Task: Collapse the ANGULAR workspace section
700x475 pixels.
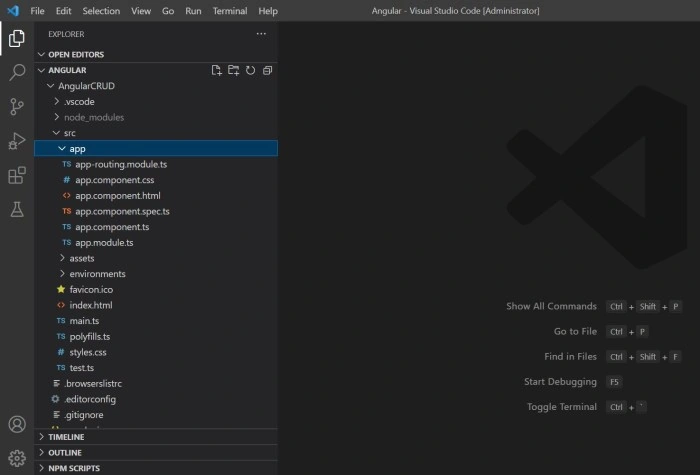Action: [x=42, y=70]
